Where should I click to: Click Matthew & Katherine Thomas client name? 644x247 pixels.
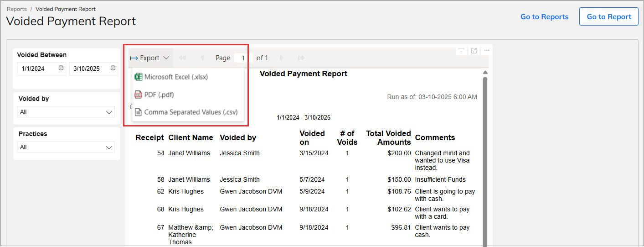click(191, 235)
